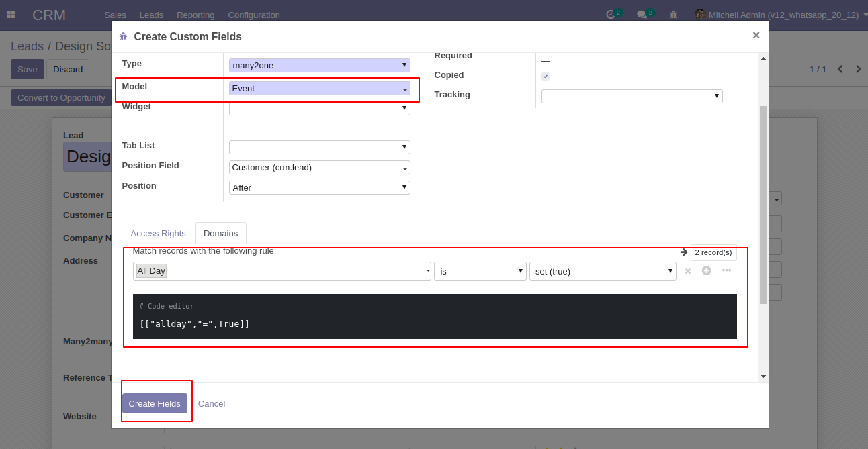Click inside the domain code editor
The width and height of the screenshot is (868, 449).
(435, 316)
